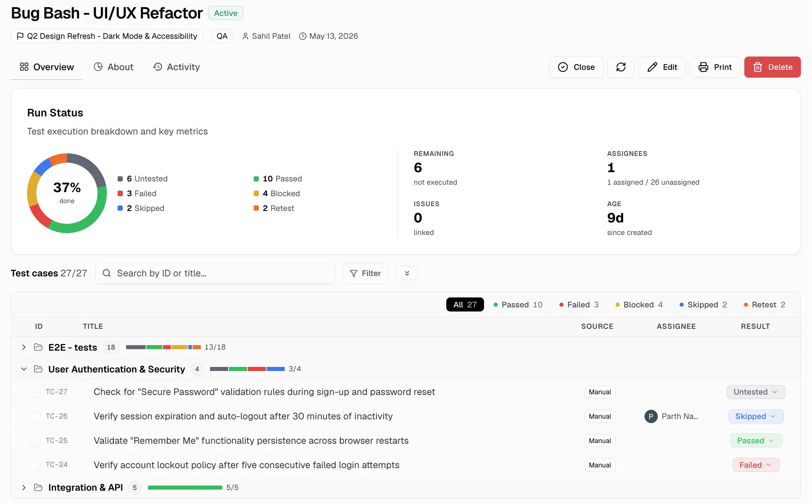Open TC-26 session expiration test case
812x504 pixels.
pyautogui.click(x=243, y=416)
